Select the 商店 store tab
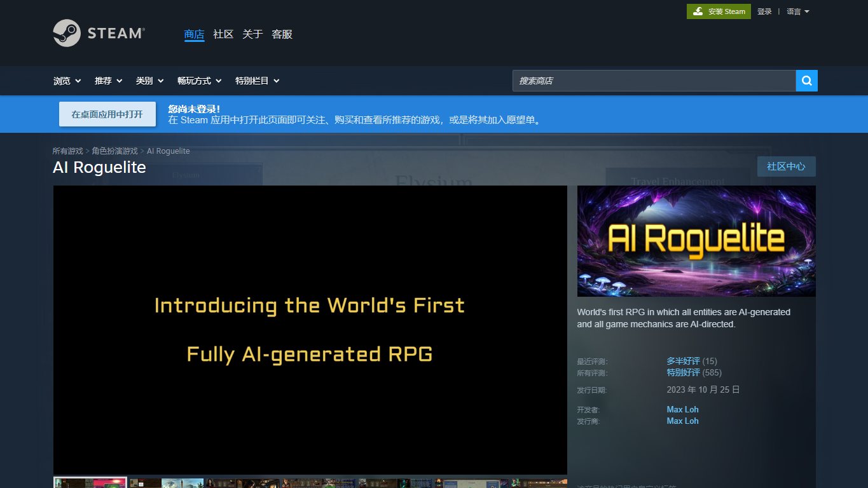This screenshot has width=868, height=488. tap(194, 34)
